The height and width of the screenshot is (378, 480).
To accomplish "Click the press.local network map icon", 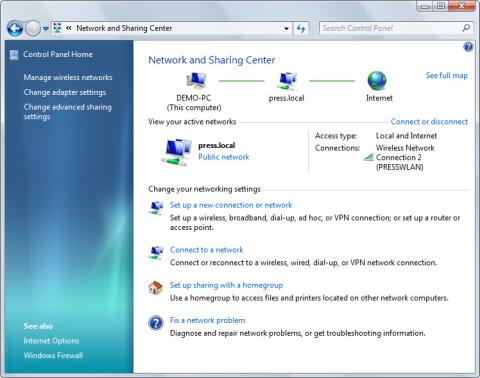I will 287,81.
